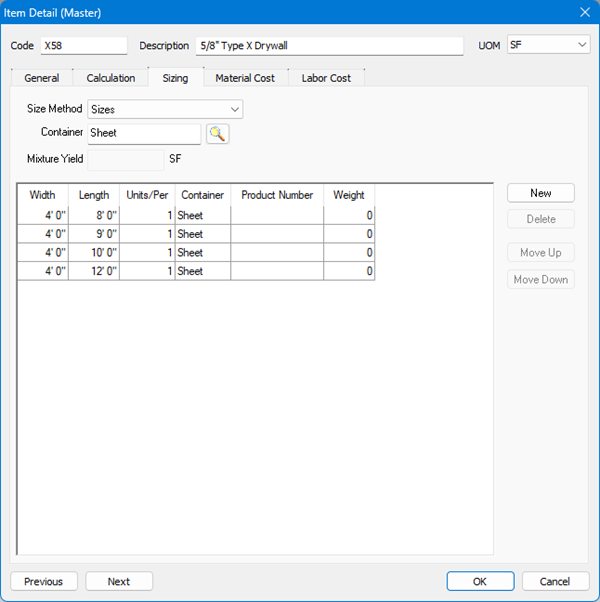This screenshot has width=600, height=602.
Task: Select the 12' 0" length cell
Action: [x=94, y=271]
